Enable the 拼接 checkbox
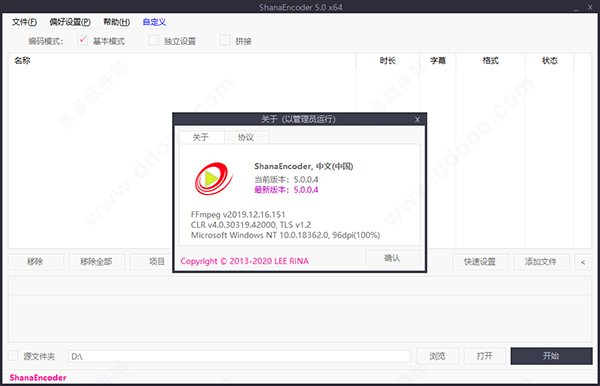 pos(225,40)
